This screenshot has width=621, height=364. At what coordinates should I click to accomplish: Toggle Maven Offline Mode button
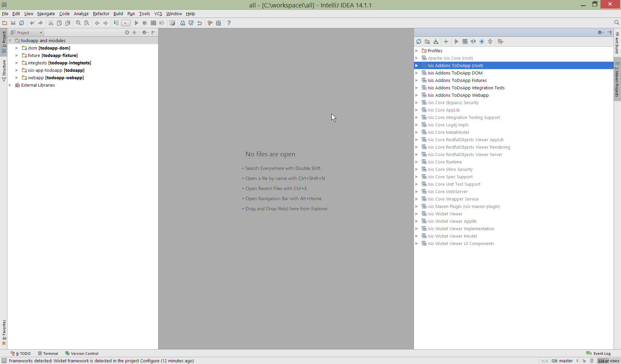(x=473, y=41)
